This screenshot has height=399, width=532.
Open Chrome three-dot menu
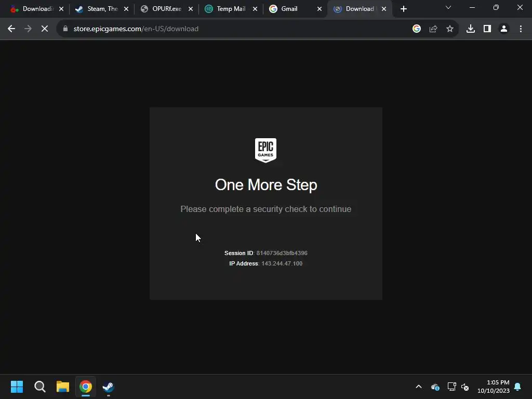click(521, 29)
